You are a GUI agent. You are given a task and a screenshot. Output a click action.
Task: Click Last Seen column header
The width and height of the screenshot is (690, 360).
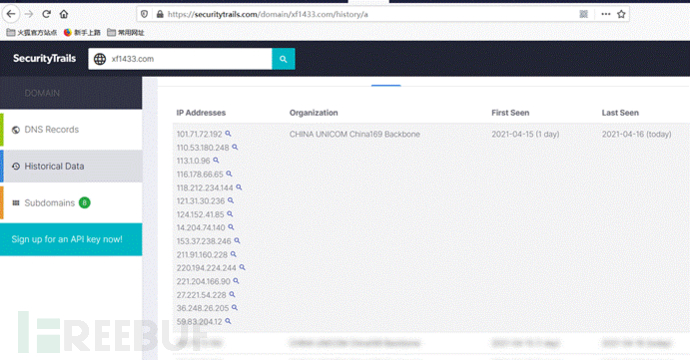pyautogui.click(x=620, y=113)
